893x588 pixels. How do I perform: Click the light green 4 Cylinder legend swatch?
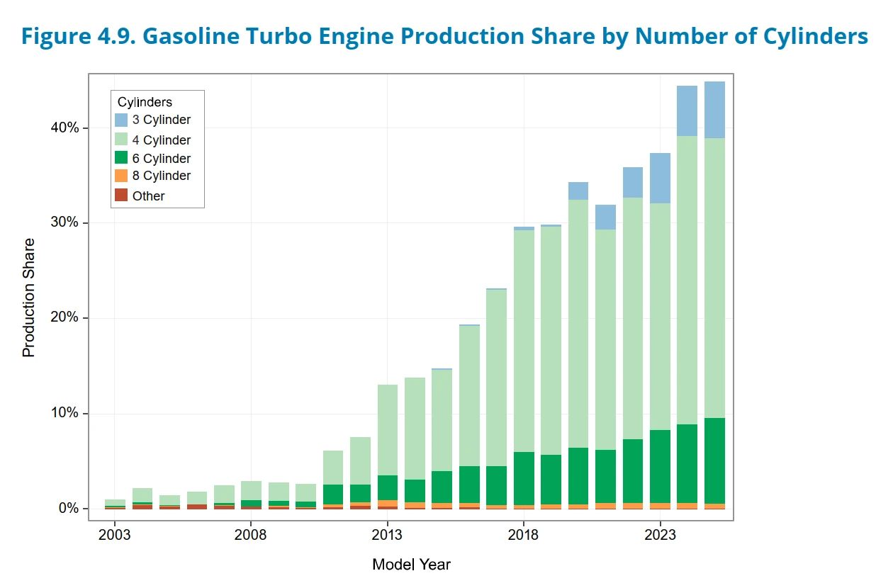(x=121, y=140)
